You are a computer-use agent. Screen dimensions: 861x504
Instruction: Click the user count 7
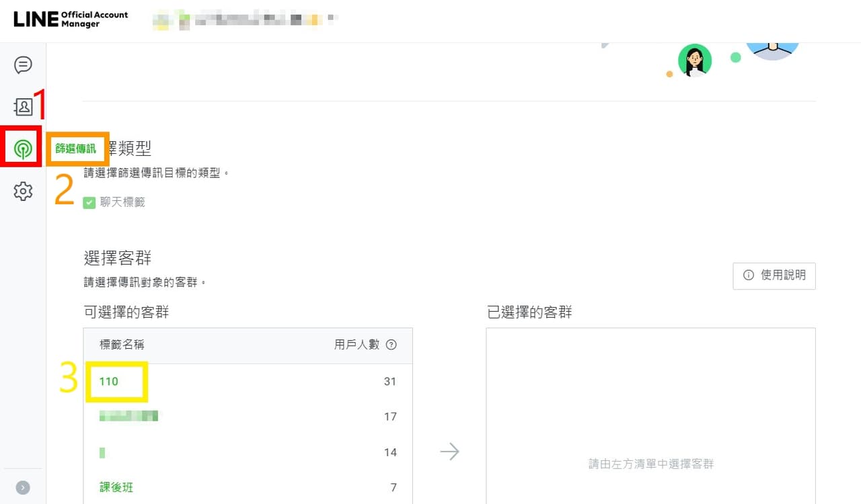tap(394, 487)
